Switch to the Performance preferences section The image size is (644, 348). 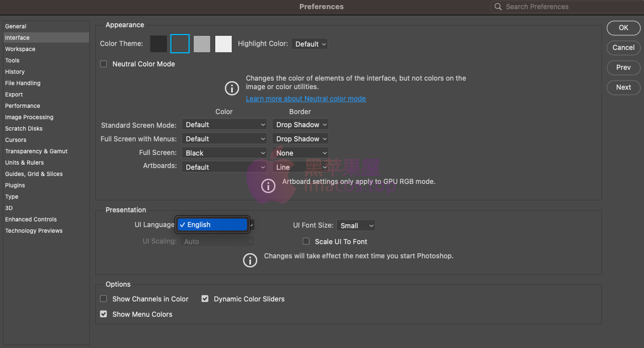click(23, 106)
